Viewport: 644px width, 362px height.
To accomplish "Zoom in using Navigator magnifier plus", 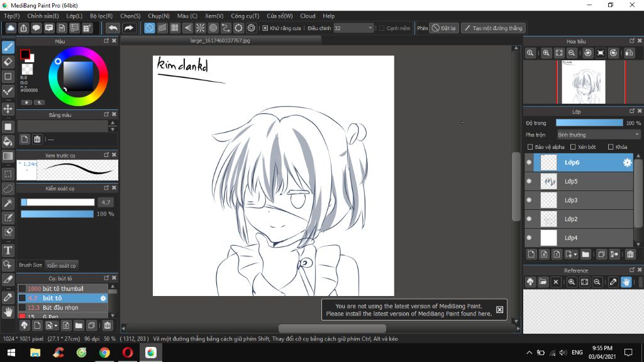I will [x=547, y=53].
